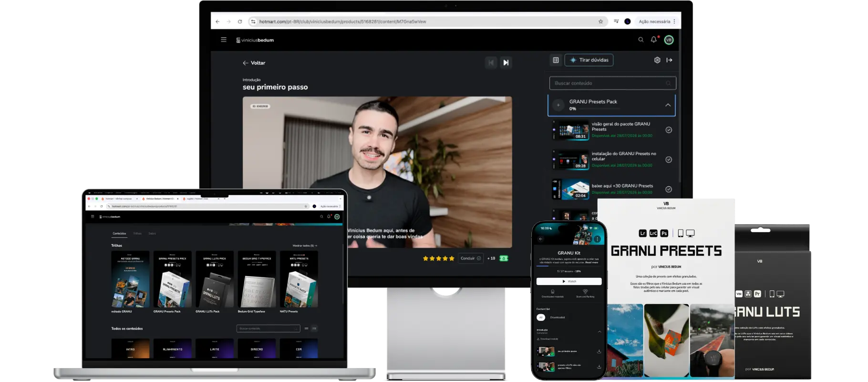Viewport: 868px width, 382px height.
Task: Select the Trilhas tab on laptop
Action: (x=137, y=233)
